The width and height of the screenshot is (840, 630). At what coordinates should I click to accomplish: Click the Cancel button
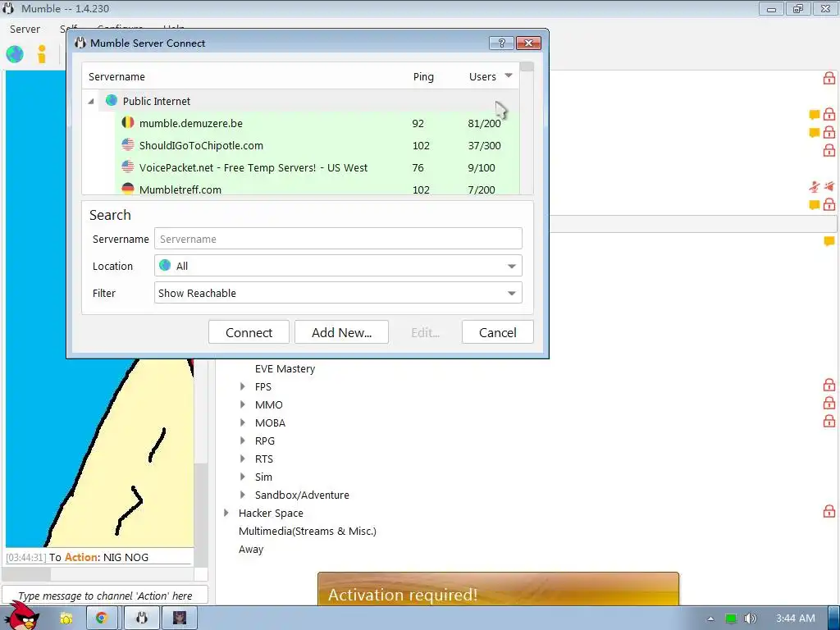click(498, 332)
